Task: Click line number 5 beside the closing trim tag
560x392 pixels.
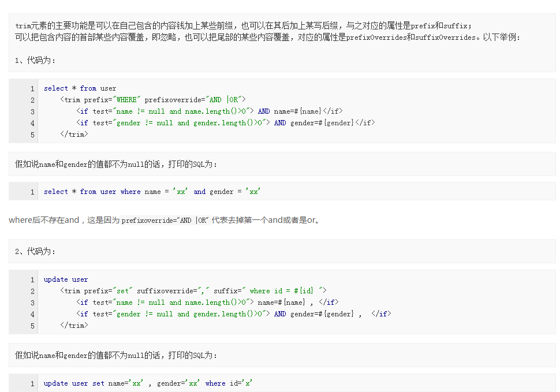Action: coord(32,134)
